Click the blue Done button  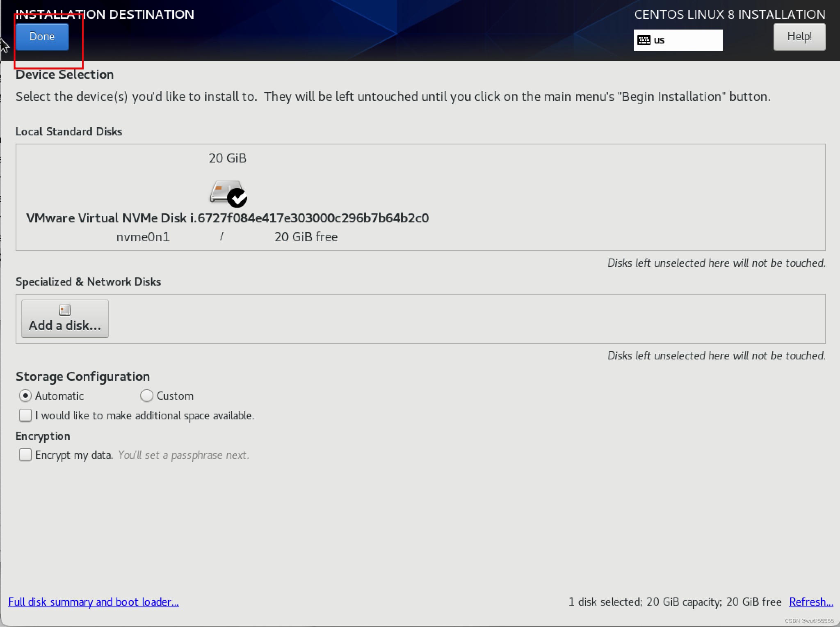point(42,37)
